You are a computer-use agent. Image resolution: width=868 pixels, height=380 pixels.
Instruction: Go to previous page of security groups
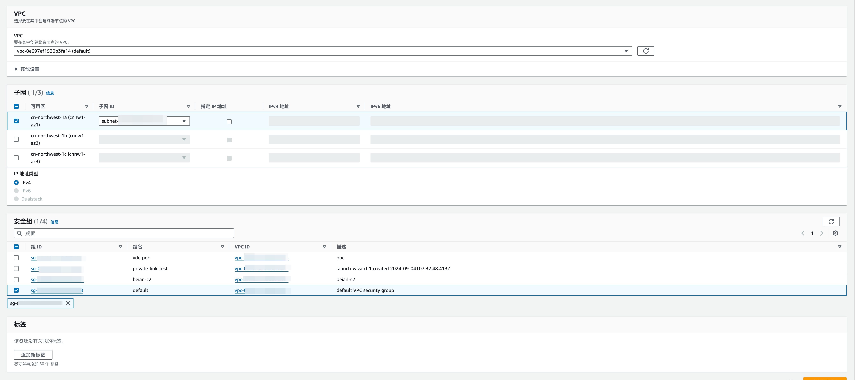[x=803, y=233]
